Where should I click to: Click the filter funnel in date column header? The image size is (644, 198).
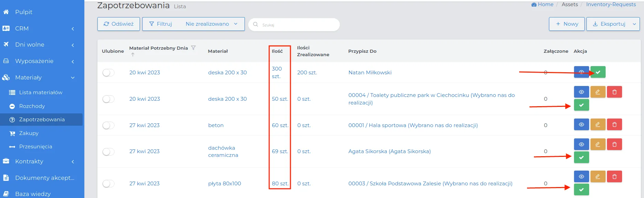(193, 48)
